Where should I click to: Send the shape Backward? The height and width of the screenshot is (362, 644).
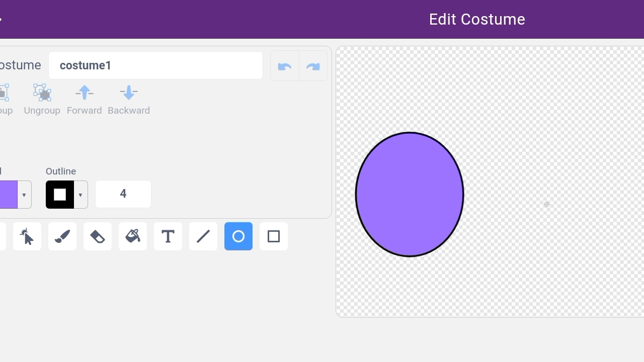click(129, 99)
